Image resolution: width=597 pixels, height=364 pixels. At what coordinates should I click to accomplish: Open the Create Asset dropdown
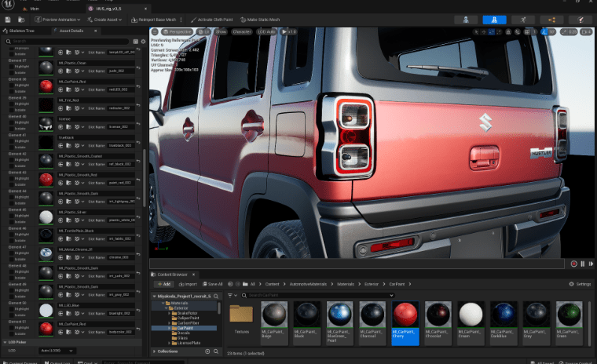click(104, 20)
